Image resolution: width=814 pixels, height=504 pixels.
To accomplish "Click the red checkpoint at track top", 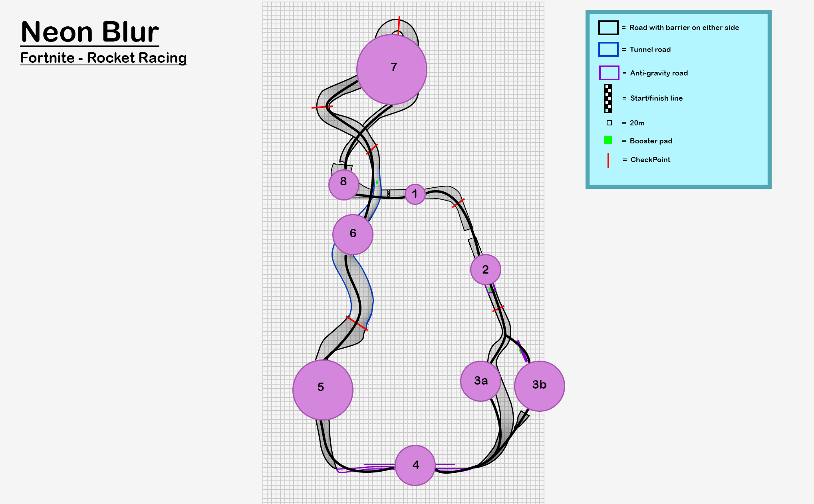I will click(x=399, y=25).
